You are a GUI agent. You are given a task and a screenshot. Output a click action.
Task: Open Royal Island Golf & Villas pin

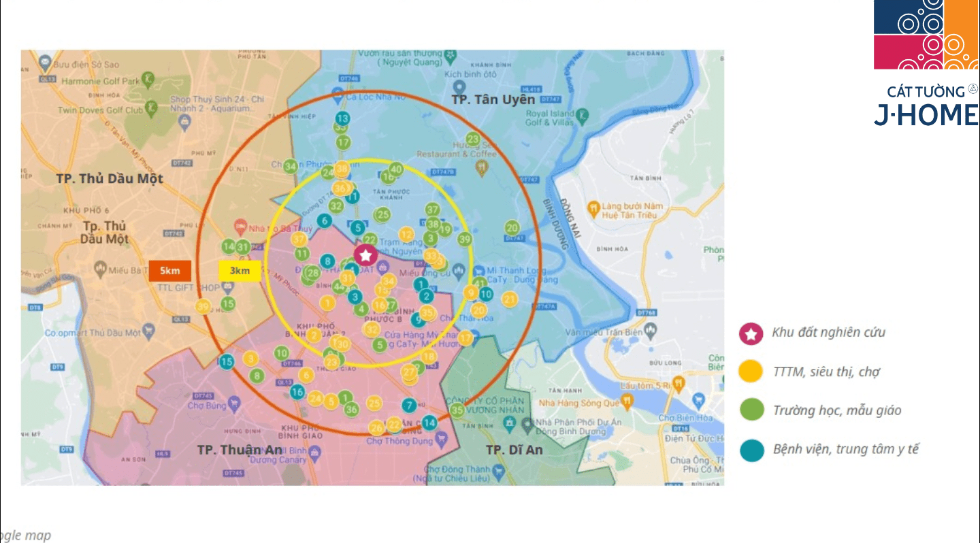click(x=583, y=117)
